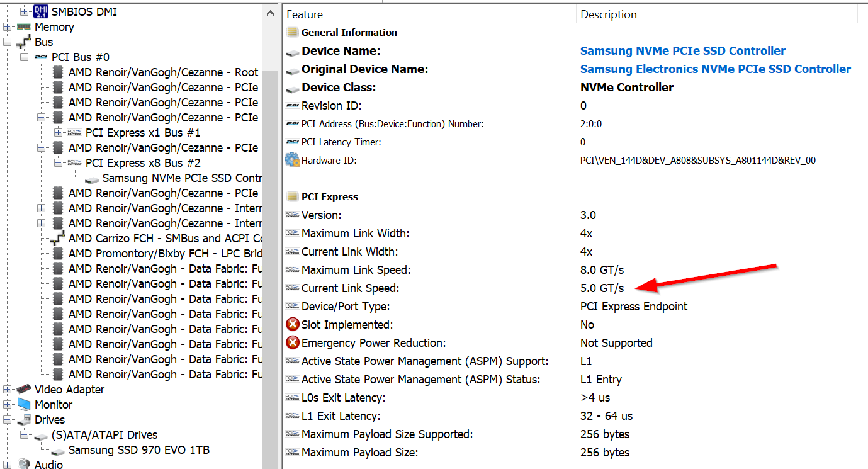The height and width of the screenshot is (469, 868).
Task: Click the Video Adapter card icon
Action: click(24, 390)
